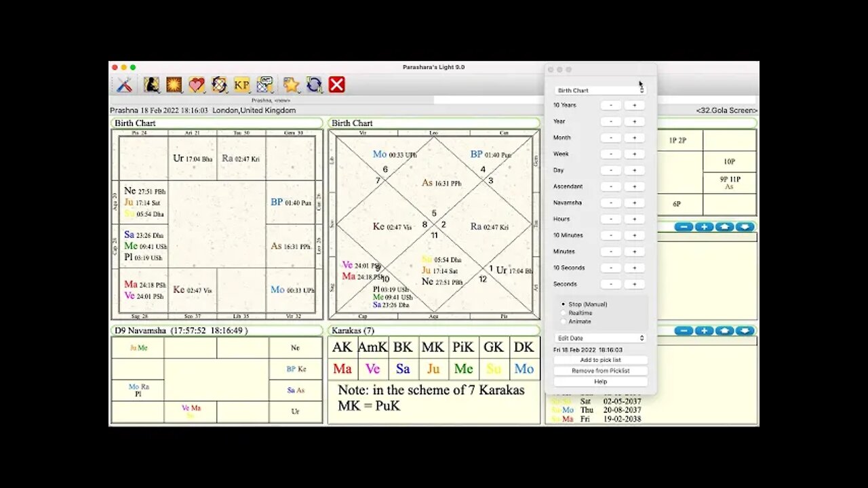Screen dimensions: 868x488
Task: Click the 32.Gola Screen label
Action: click(726, 110)
